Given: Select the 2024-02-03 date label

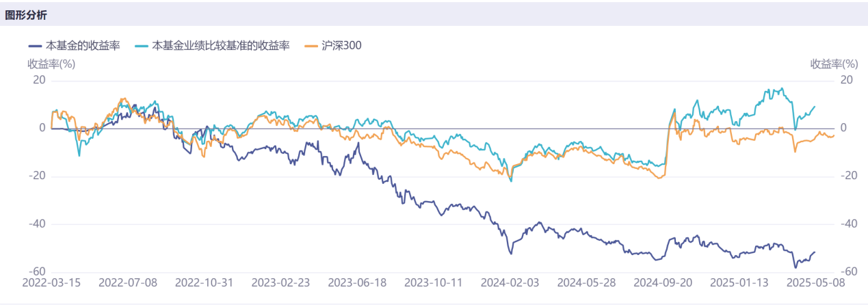Looking at the screenshot, I should tap(510, 282).
